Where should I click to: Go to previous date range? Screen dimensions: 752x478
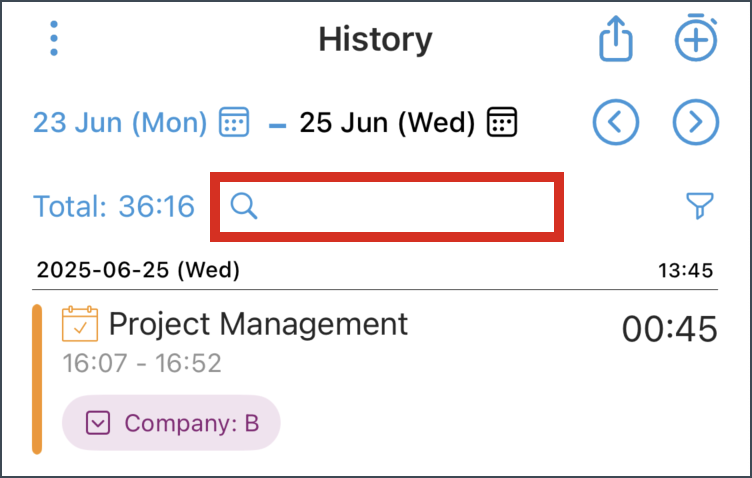point(616,122)
